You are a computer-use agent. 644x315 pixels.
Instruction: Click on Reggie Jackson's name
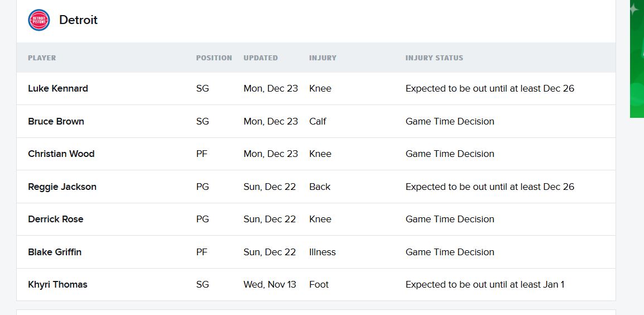click(x=62, y=187)
